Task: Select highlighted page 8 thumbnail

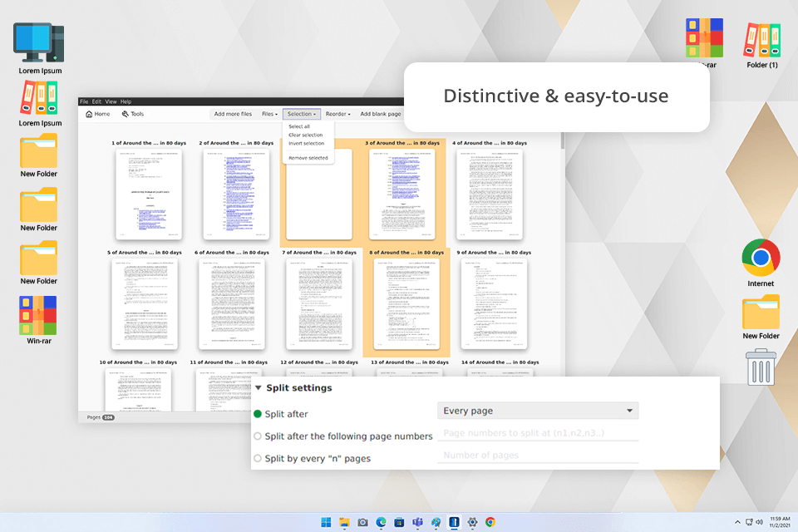Action: pyautogui.click(x=406, y=304)
